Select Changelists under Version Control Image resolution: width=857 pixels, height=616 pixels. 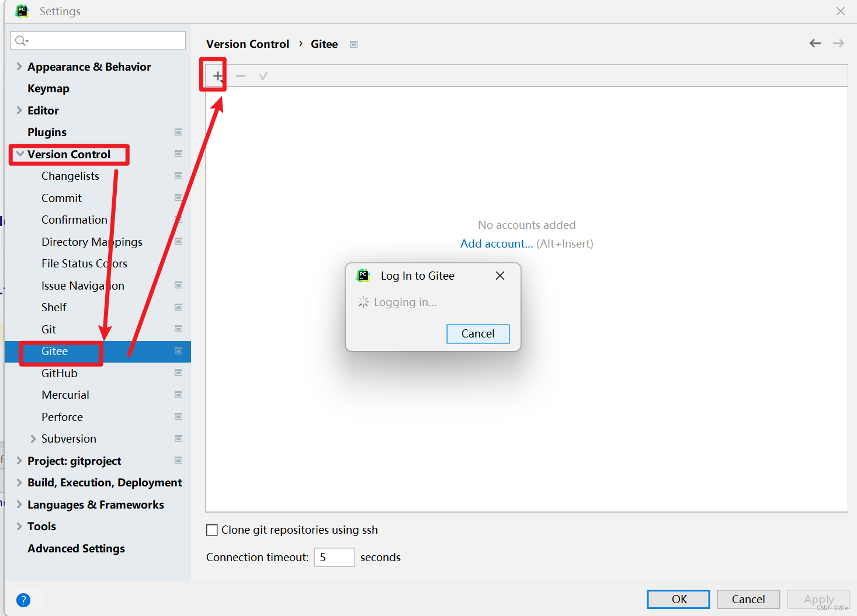70,176
